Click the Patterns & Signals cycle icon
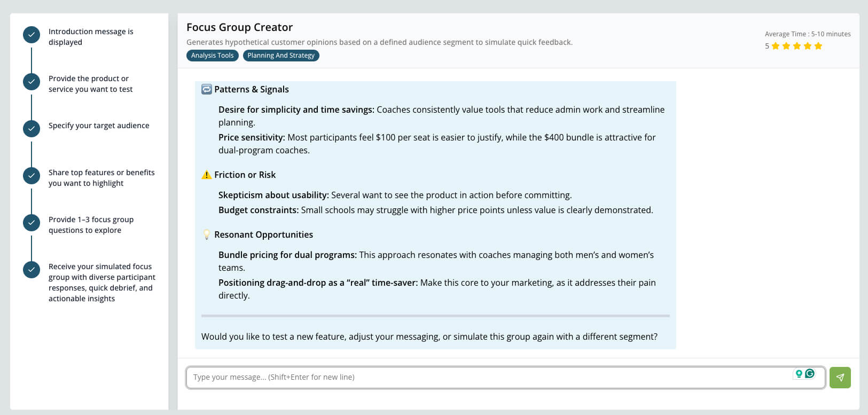Viewport: 868px width, 415px height. [x=207, y=89]
